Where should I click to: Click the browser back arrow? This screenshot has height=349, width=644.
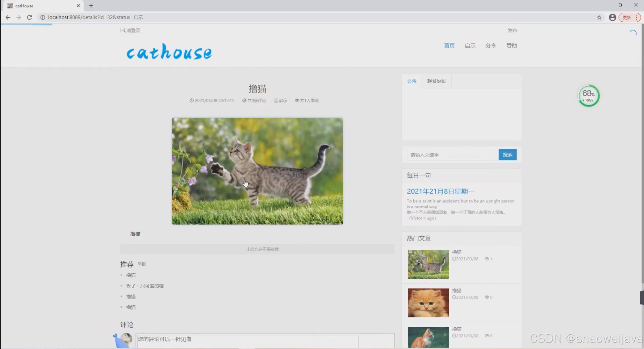(x=8, y=17)
